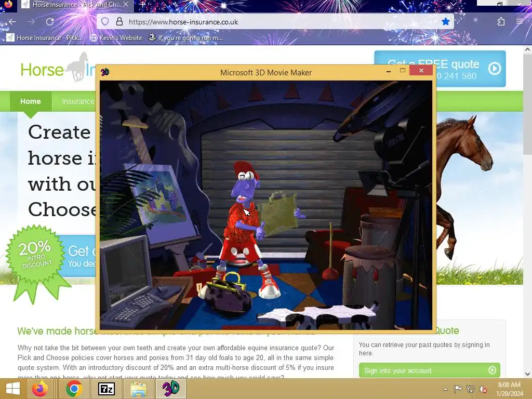Viewport: 532px width, 399px height.
Task: Click the Firefox back arrow
Action: (x=12, y=22)
